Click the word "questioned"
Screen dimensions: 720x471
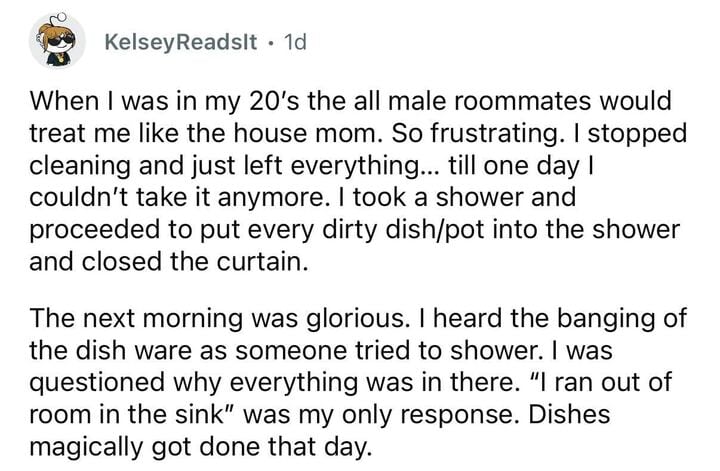coord(97,383)
